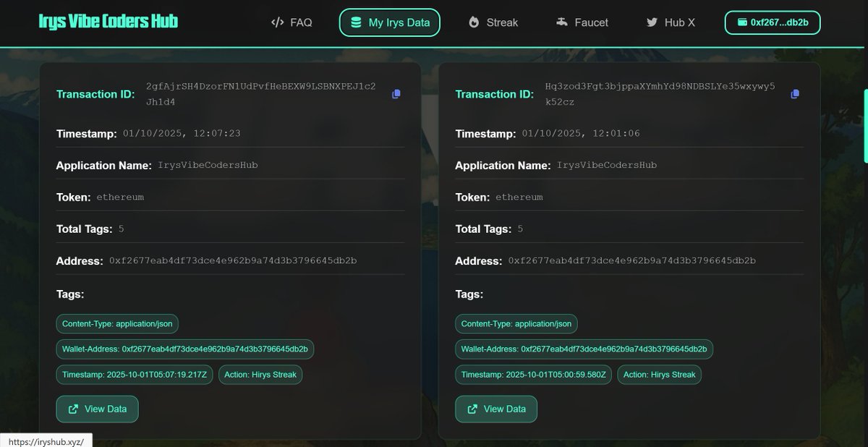The height and width of the screenshot is (447, 868).
Task: Click the Content-Type tag in the 12:01:06 card
Action: (x=516, y=324)
